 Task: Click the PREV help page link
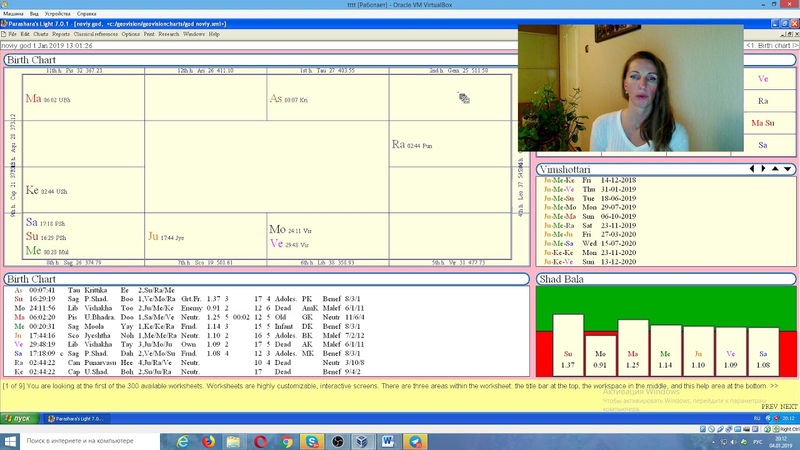tap(769, 407)
